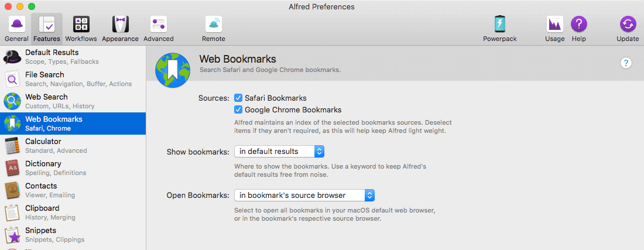The width and height of the screenshot is (644, 250).
Task: Select Default Results in the sidebar
Action: click(73, 57)
